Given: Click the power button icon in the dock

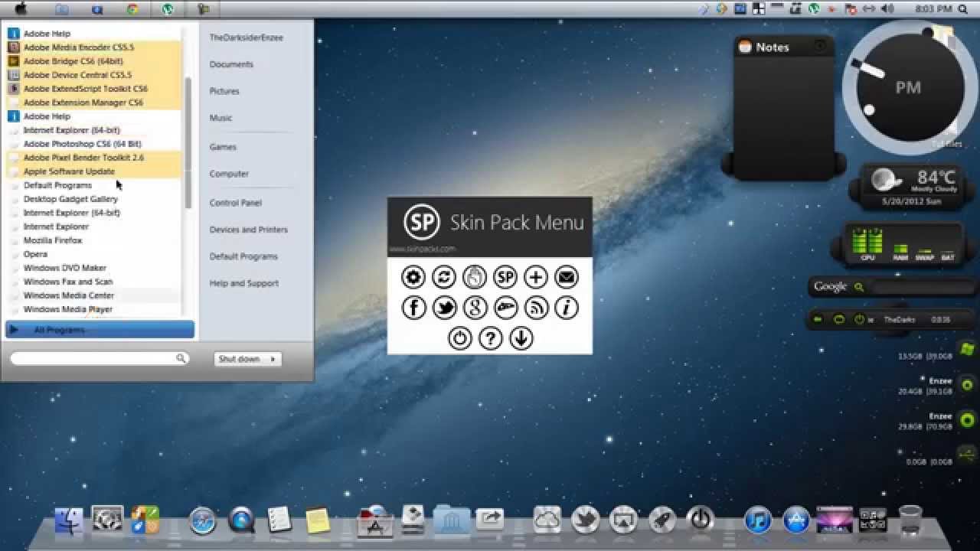Looking at the screenshot, I should 700,520.
